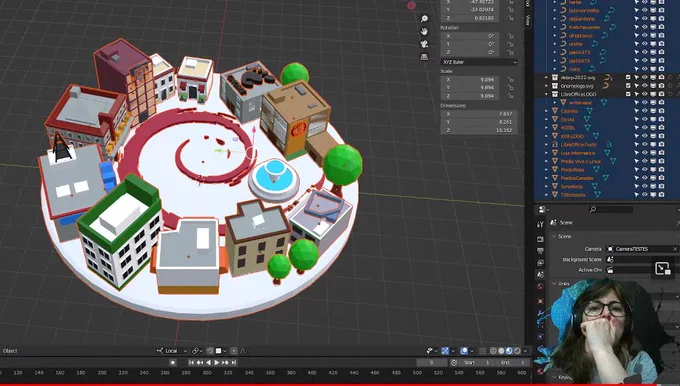Select the KDE-LOGO object in outliner
The image size is (680, 386).
pos(572,136)
